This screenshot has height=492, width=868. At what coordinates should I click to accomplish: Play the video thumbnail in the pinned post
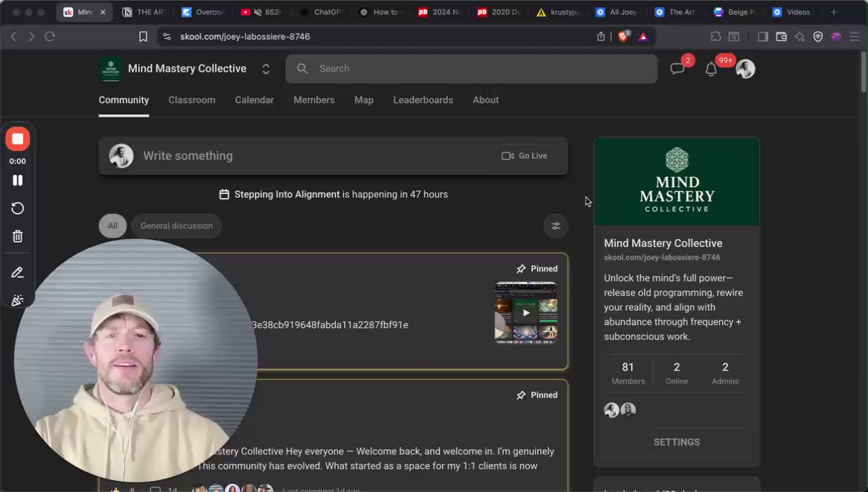[x=526, y=312]
